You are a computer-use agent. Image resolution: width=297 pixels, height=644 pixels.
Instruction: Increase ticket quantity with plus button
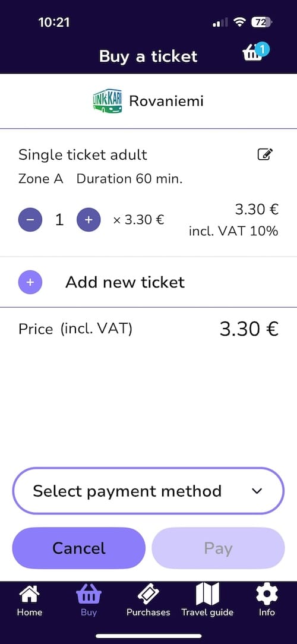click(x=89, y=220)
